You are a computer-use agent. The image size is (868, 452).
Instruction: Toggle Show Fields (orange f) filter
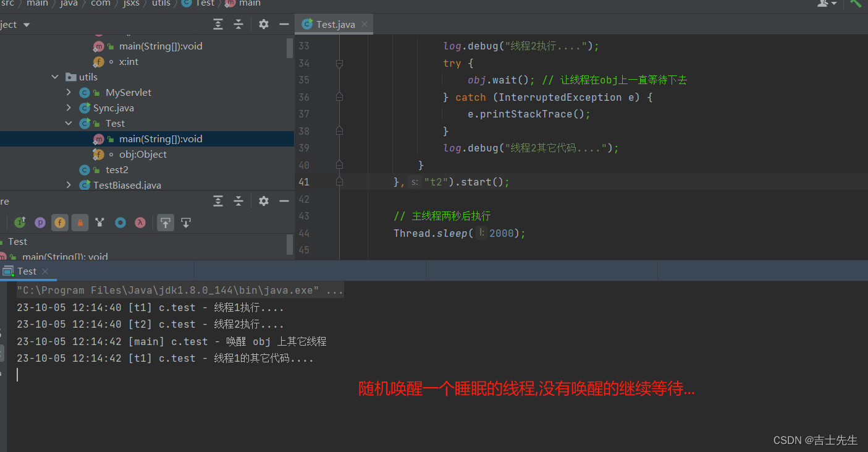60,223
